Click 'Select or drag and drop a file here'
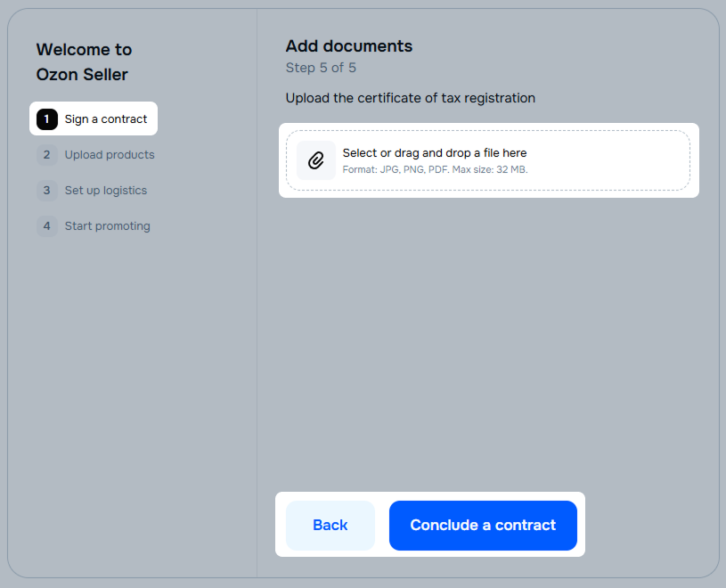The image size is (726, 588). tap(435, 152)
